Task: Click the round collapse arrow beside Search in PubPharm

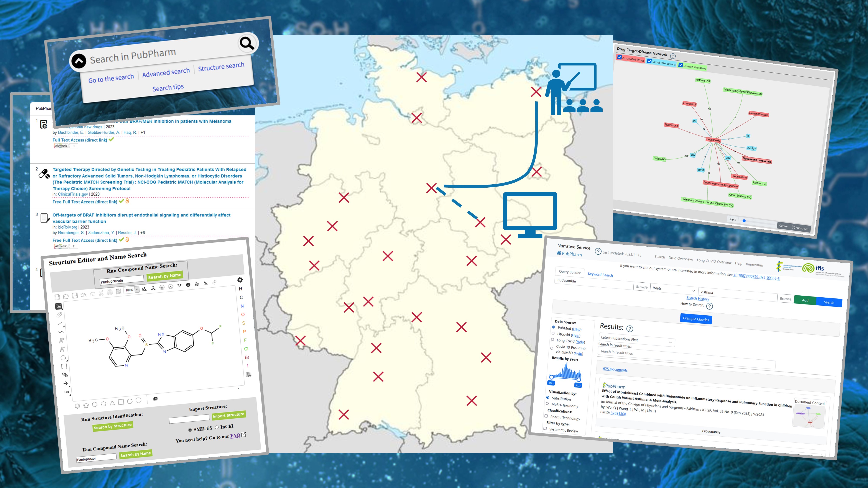Action: [79, 61]
